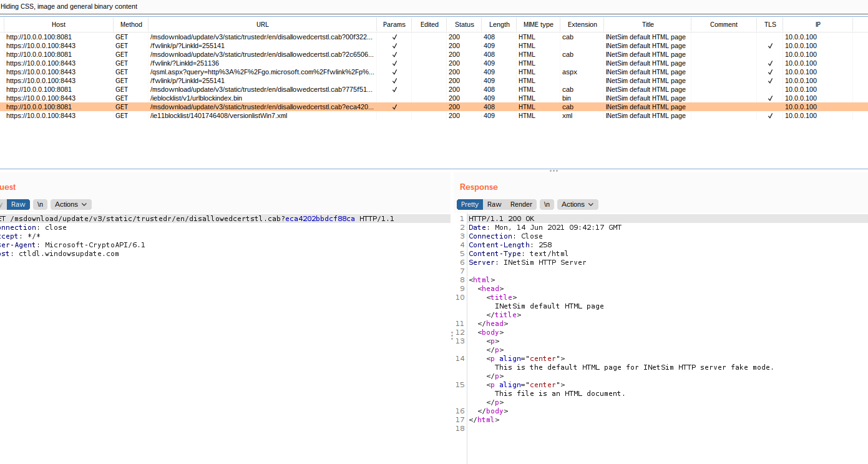Image resolution: width=868 pixels, height=464 pixels.
Task: Sort by the Status column header
Action: click(464, 24)
